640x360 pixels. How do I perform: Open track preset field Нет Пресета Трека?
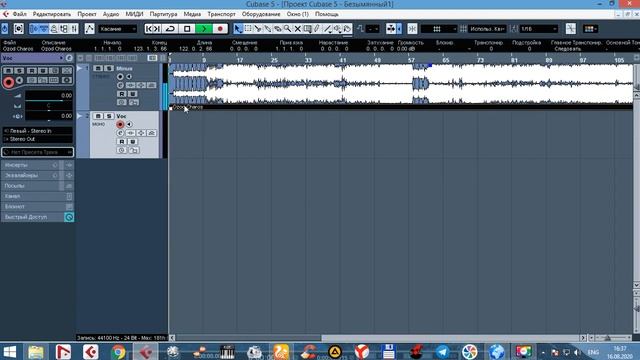38,152
